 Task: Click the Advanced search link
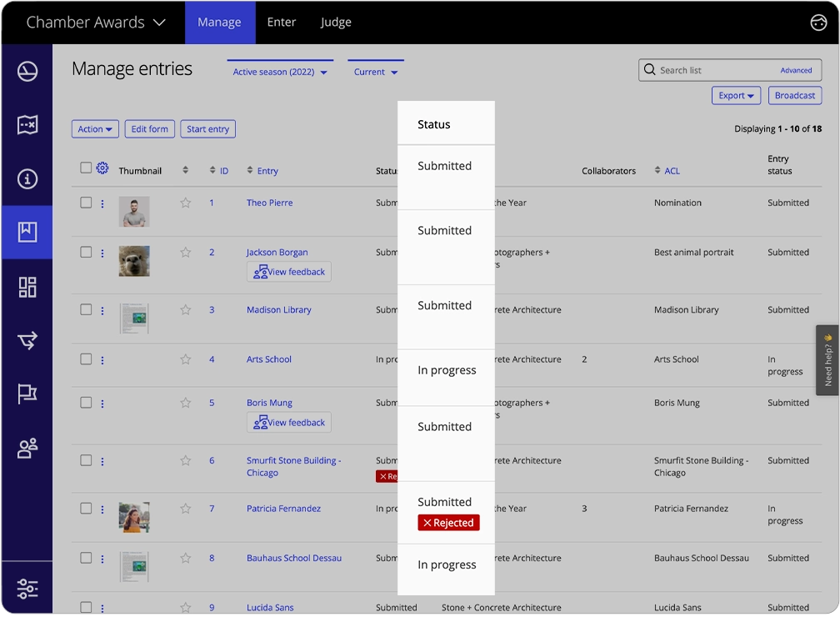pos(797,70)
